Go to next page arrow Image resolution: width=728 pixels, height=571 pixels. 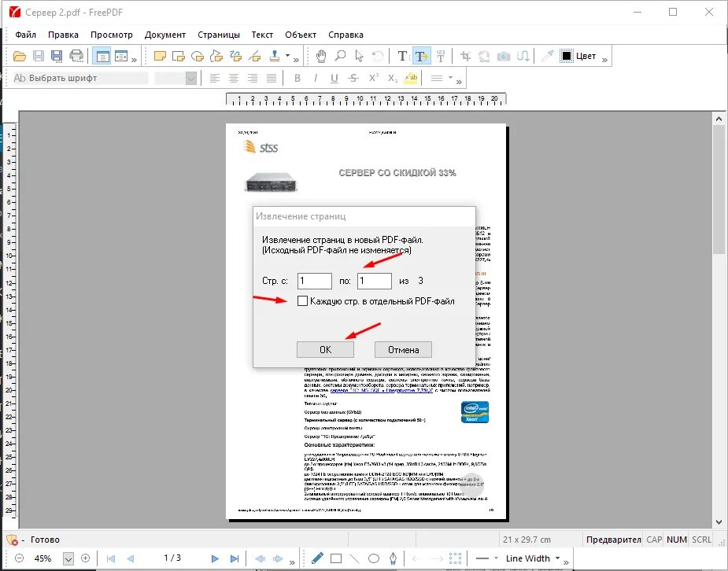[215, 558]
